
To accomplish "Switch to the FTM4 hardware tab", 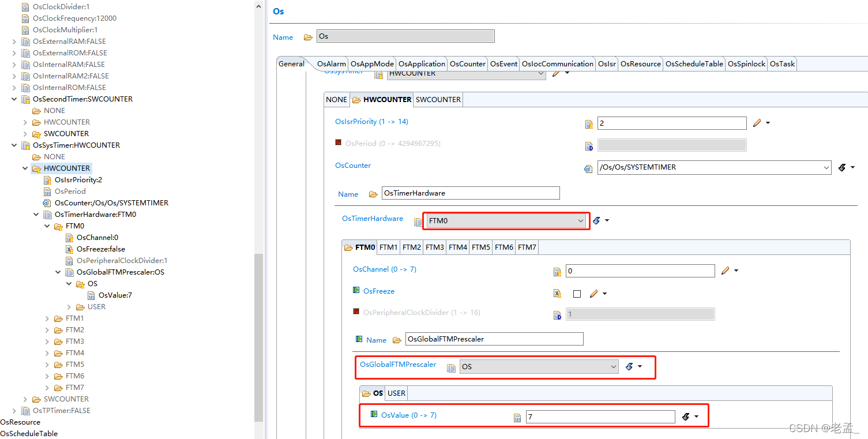I will 458,247.
